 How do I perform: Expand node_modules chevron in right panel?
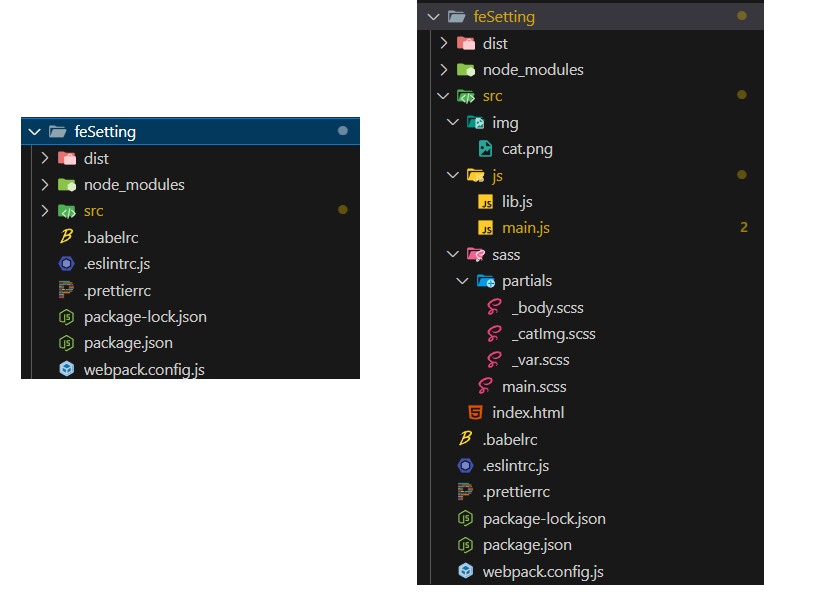(444, 69)
